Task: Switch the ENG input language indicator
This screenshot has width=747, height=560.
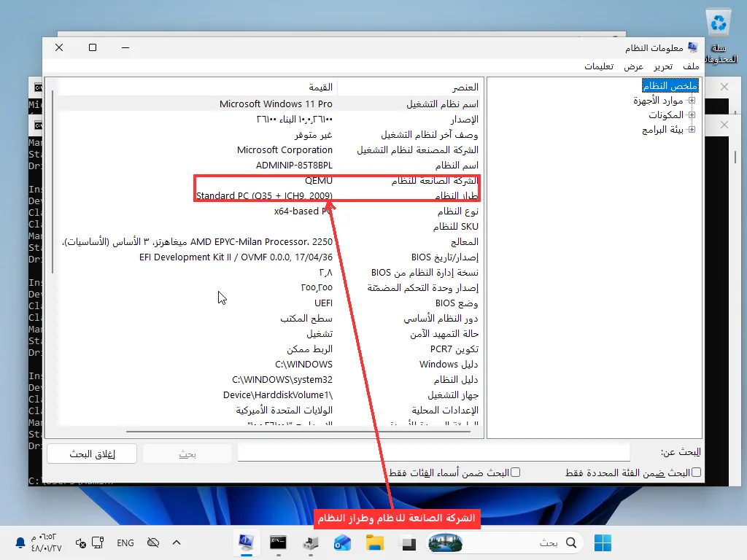Action: tap(125, 542)
